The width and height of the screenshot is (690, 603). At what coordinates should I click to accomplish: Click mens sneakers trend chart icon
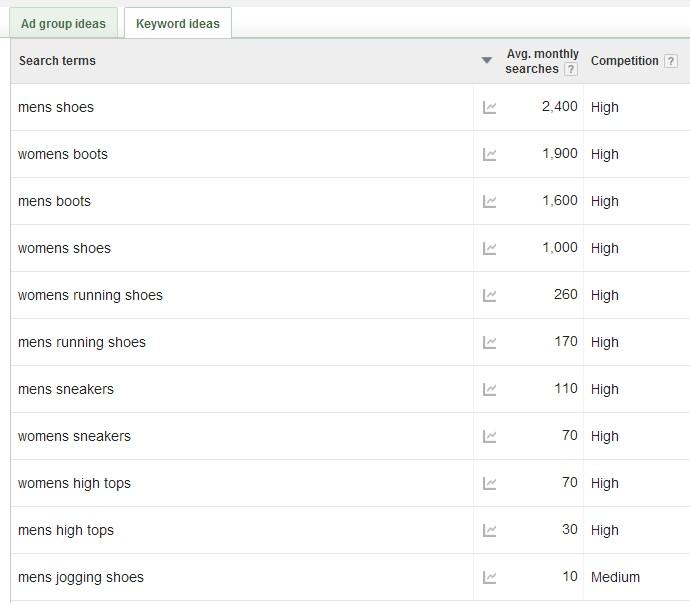[489, 390]
